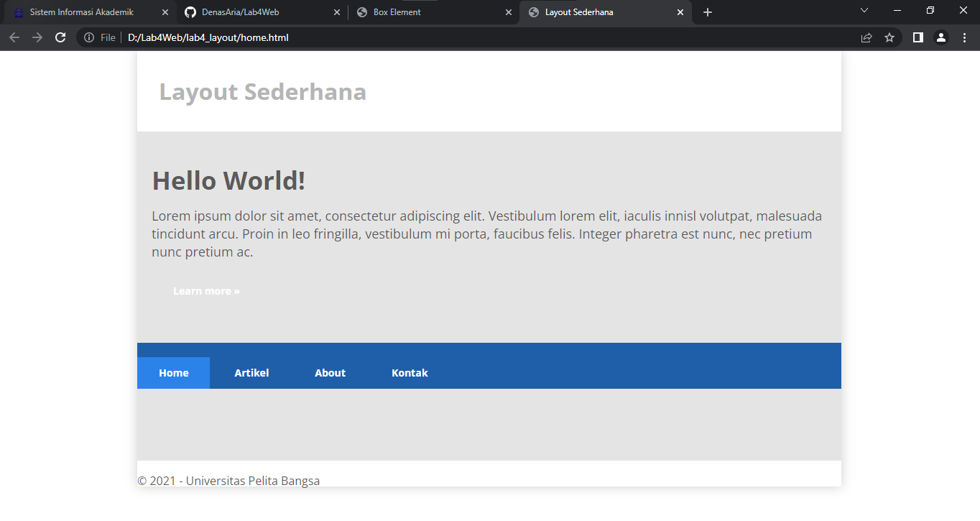Click the browser back navigation arrow
980x521 pixels.
[x=14, y=37]
